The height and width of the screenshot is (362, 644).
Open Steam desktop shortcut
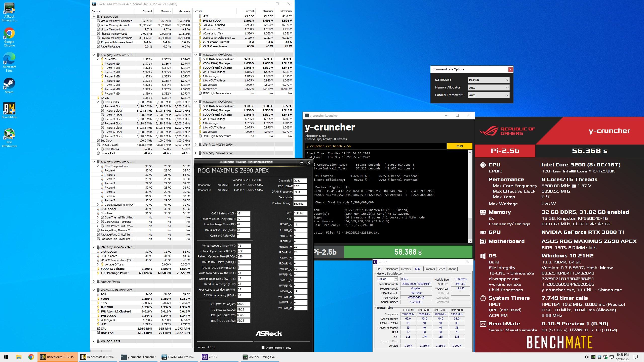9,85
